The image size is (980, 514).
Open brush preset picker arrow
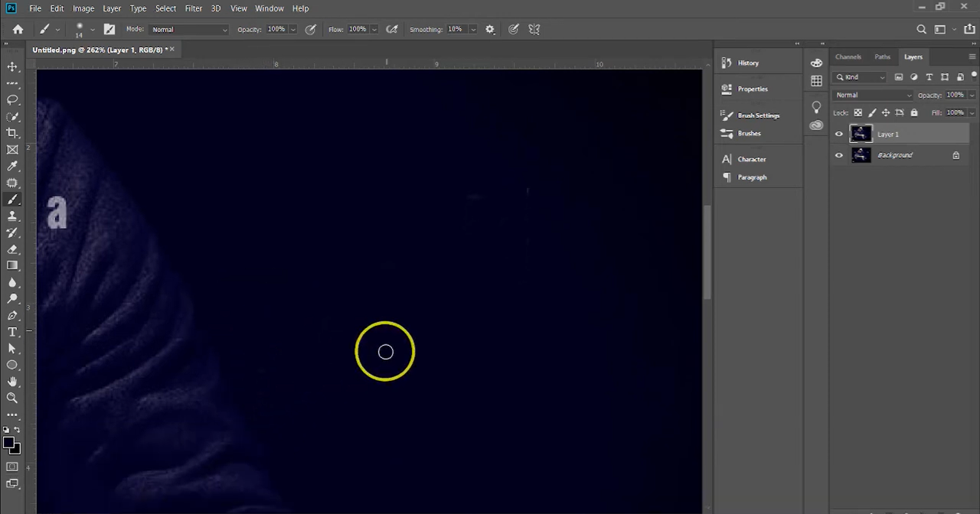[x=92, y=29]
